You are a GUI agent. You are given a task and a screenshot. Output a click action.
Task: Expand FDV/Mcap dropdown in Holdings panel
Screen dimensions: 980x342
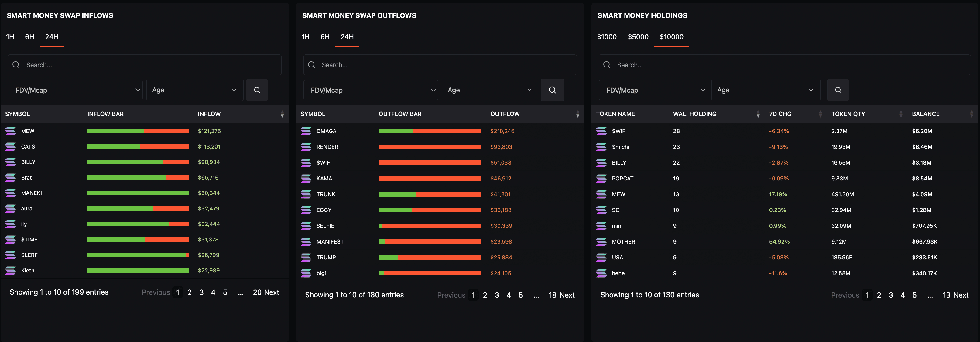(x=653, y=90)
